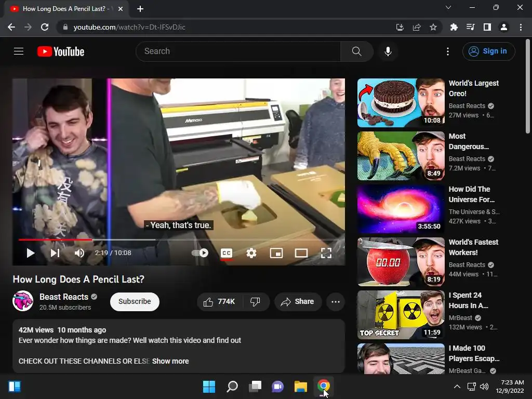This screenshot has height=399, width=532.
Task: Enable theater mode view
Action: tap(301, 253)
